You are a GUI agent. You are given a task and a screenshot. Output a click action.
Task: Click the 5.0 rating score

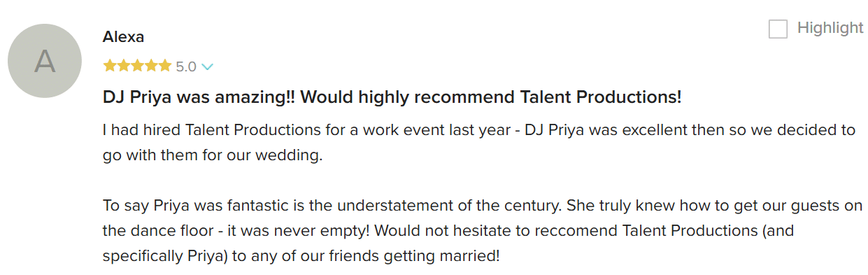tap(186, 66)
